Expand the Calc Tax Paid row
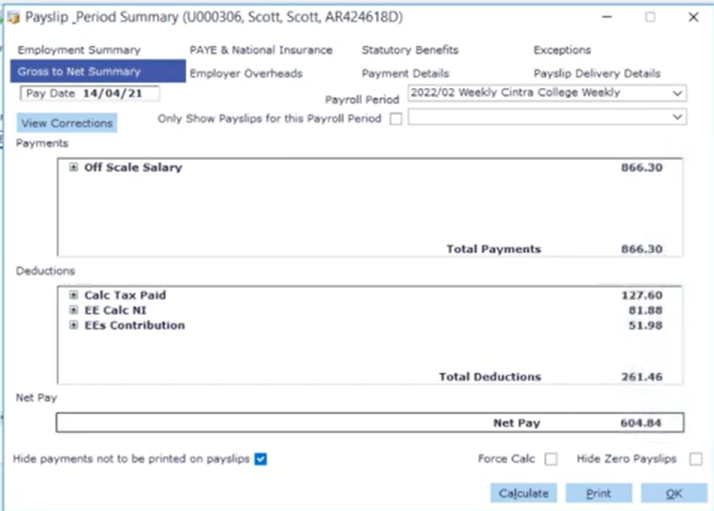The width and height of the screenshot is (714, 511). coord(73,295)
